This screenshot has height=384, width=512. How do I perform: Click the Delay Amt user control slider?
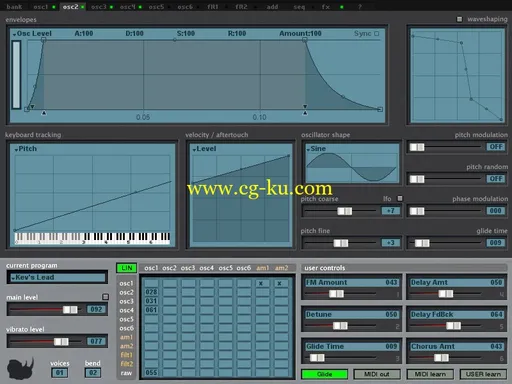pos(446,294)
